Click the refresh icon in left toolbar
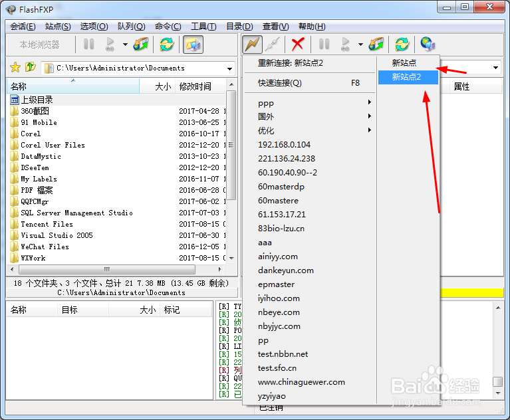Viewport: 510px width, 420px height. click(166, 45)
